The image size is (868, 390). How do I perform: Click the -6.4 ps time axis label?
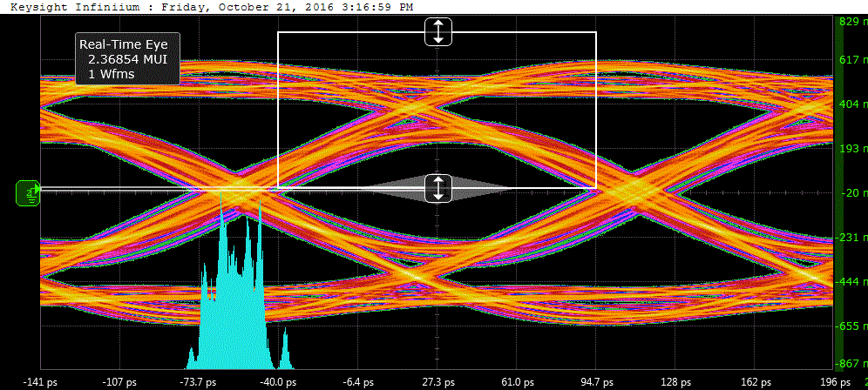coord(360,382)
